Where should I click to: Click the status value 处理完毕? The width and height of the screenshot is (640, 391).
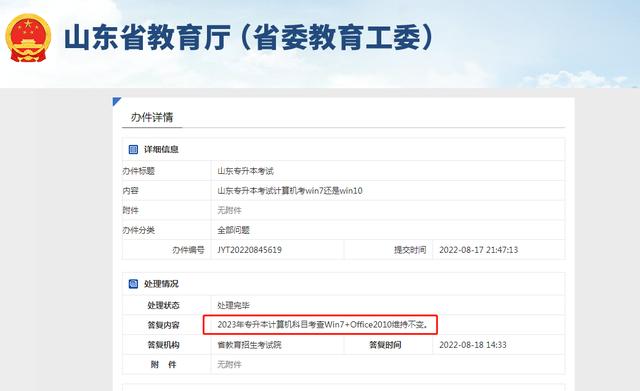coord(233,305)
